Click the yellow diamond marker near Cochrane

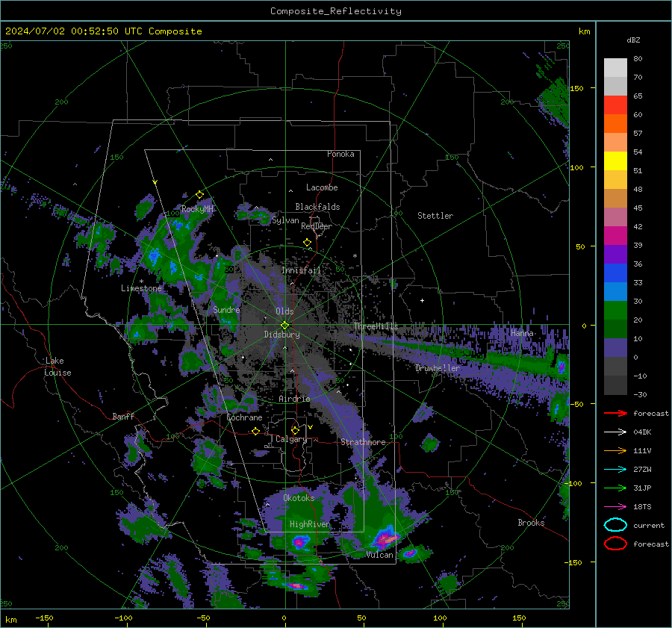click(255, 431)
